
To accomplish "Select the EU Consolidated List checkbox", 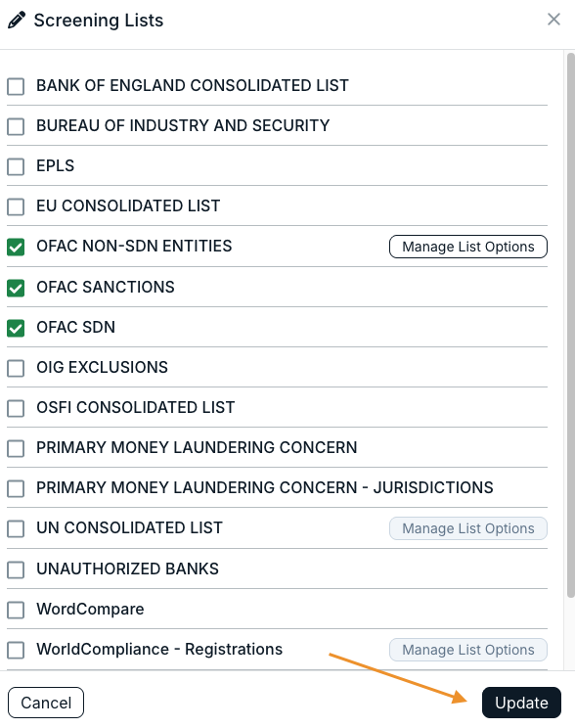I will pyautogui.click(x=16, y=206).
